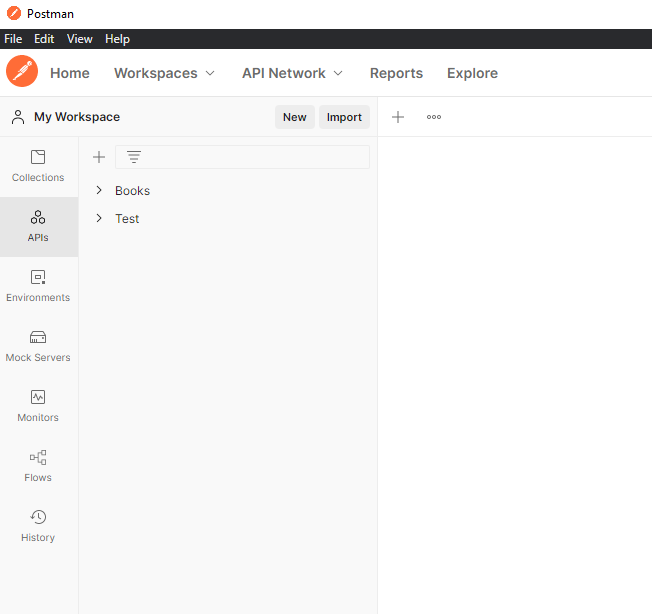
Task: Open the File menu
Action: click(x=13, y=39)
